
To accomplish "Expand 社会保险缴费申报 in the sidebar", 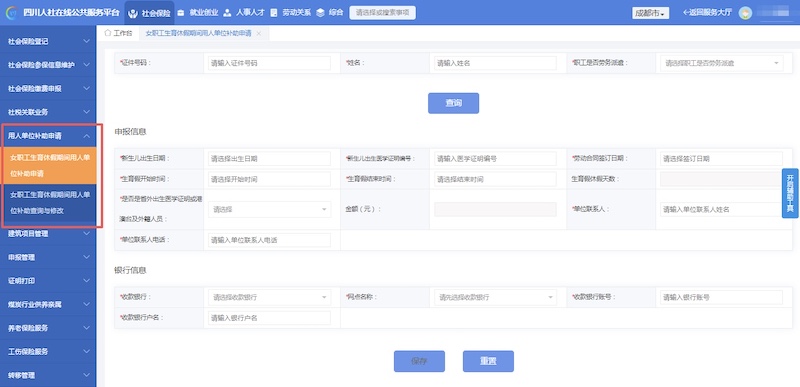I will coord(48,89).
